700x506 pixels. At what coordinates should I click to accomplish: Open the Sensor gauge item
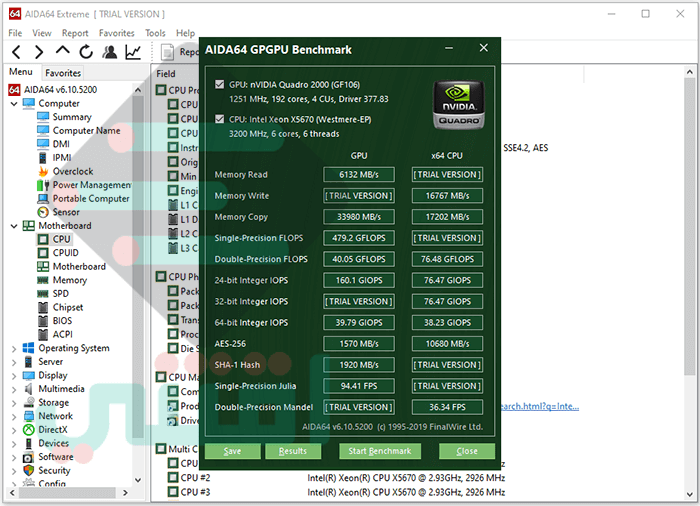click(x=66, y=212)
